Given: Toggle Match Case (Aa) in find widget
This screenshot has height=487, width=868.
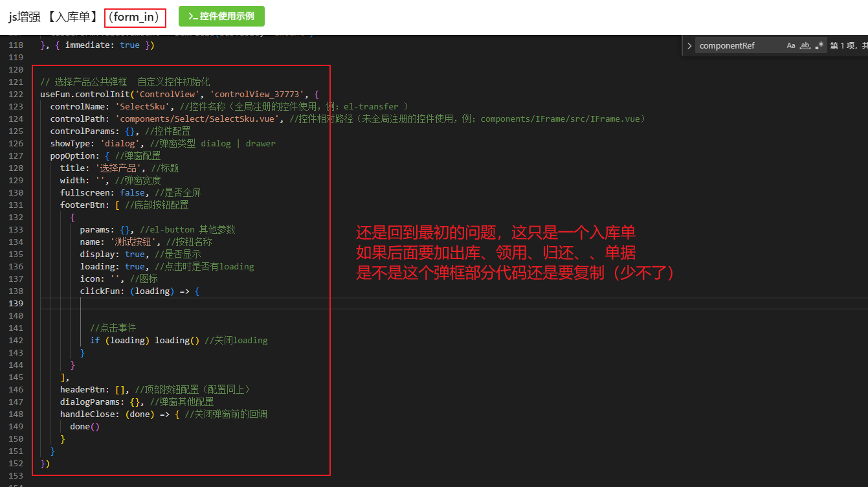Looking at the screenshot, I should (791, 46).
